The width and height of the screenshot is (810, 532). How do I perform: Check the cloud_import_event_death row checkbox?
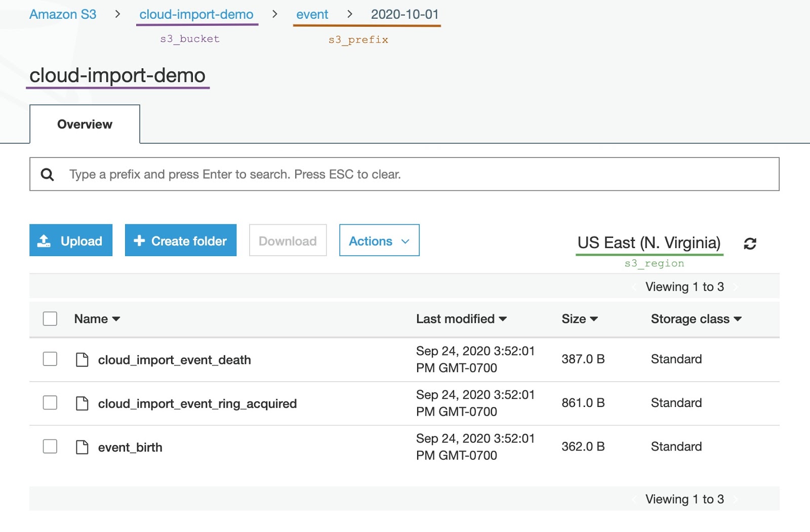click(50, 359)
